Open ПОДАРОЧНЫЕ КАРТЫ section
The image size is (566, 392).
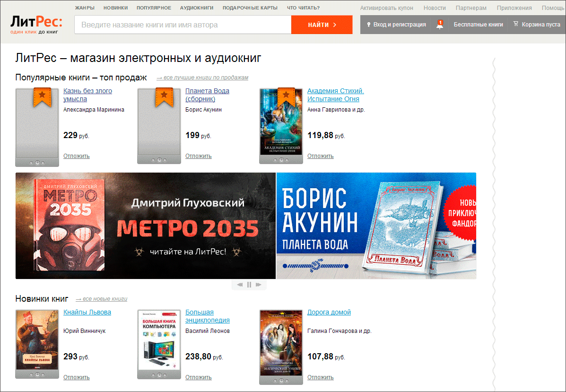pos(250,8)
